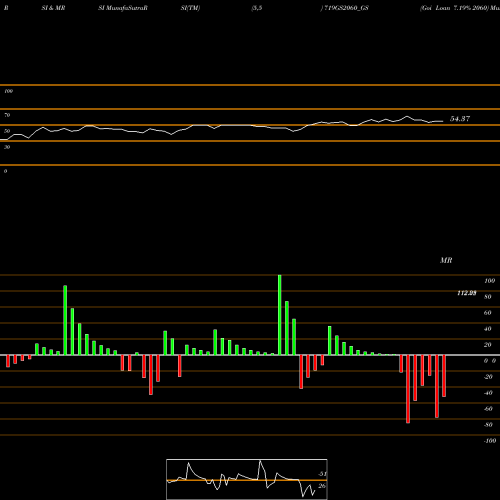Click the MR axis label -60

tap(488, 409)
